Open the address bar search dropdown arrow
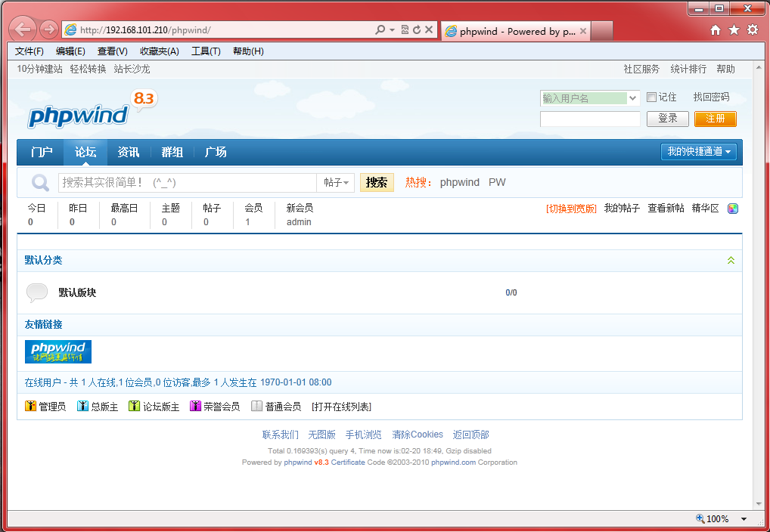This screenshot has width=770, height=532. (x=392, y=30)
